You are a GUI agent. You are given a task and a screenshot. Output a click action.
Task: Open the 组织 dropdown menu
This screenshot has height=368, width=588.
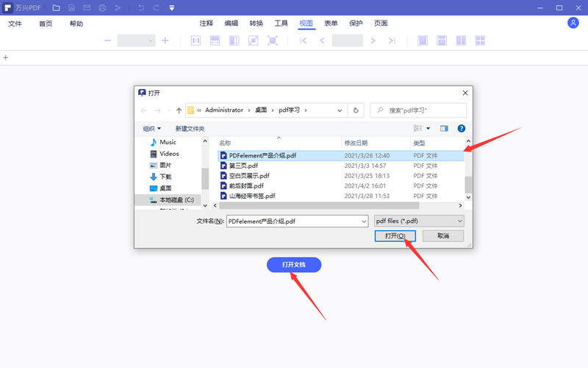[151, 129]
